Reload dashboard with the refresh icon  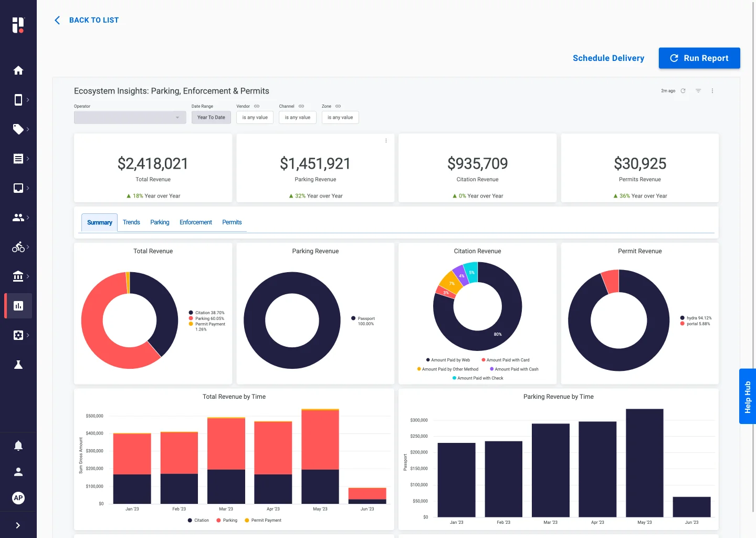[x=683, y=91]
